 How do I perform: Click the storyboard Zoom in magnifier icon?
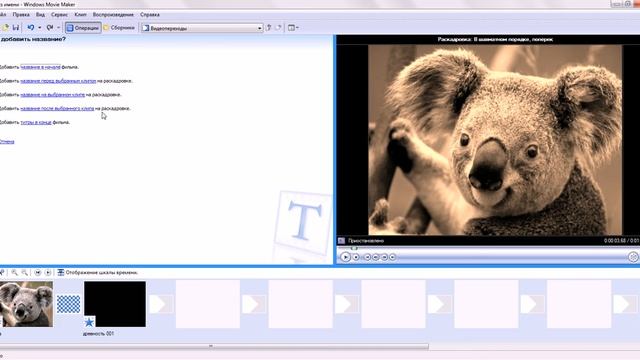click(14, 273)
